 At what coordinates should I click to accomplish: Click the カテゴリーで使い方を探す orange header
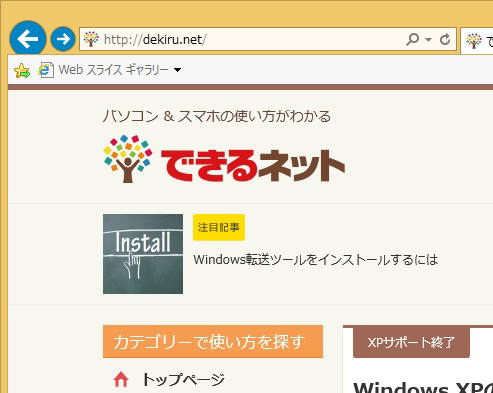(x=213, y=342)
